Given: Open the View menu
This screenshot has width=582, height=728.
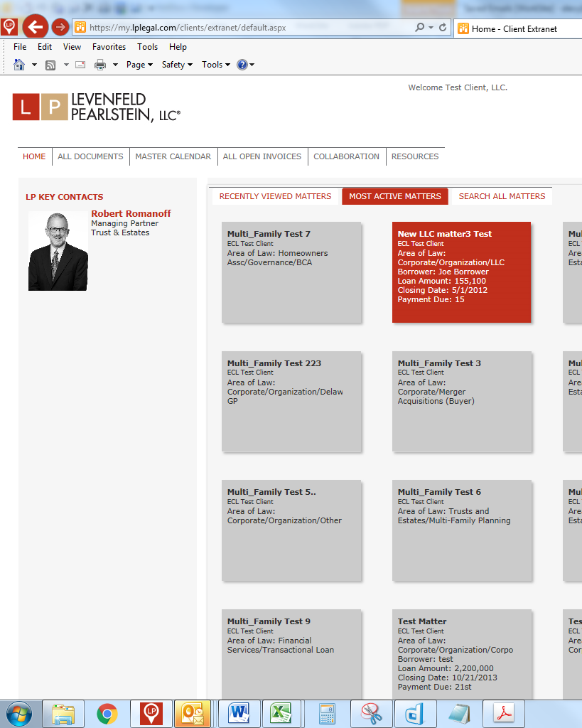Looking at the screenshot, I should click(72, 47).
